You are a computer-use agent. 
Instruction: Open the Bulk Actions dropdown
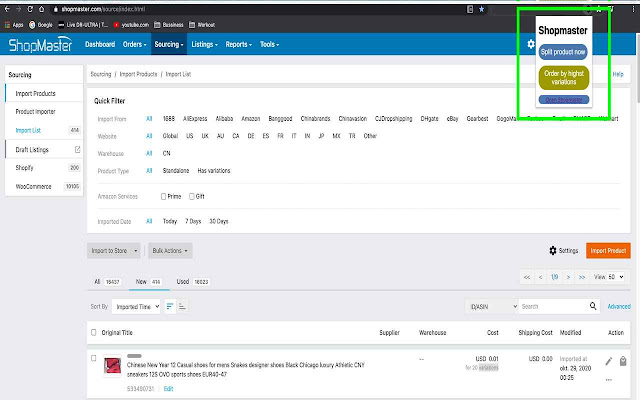tap(170, 251)
